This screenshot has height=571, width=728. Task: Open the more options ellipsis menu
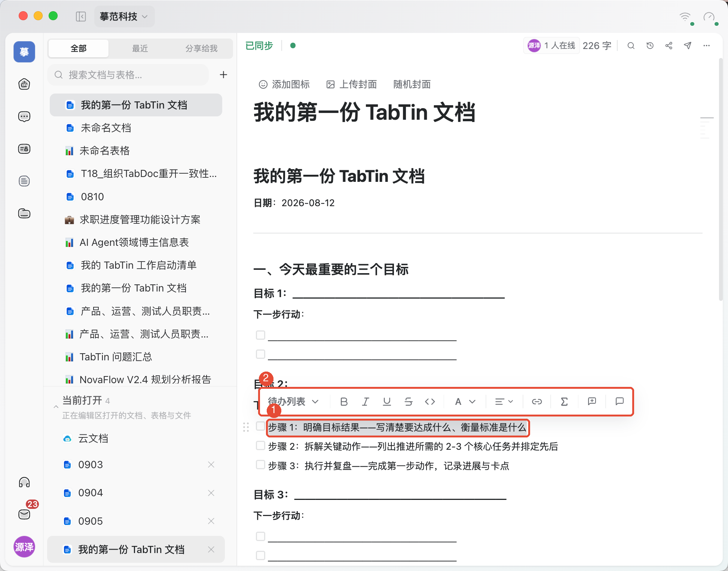706,46
